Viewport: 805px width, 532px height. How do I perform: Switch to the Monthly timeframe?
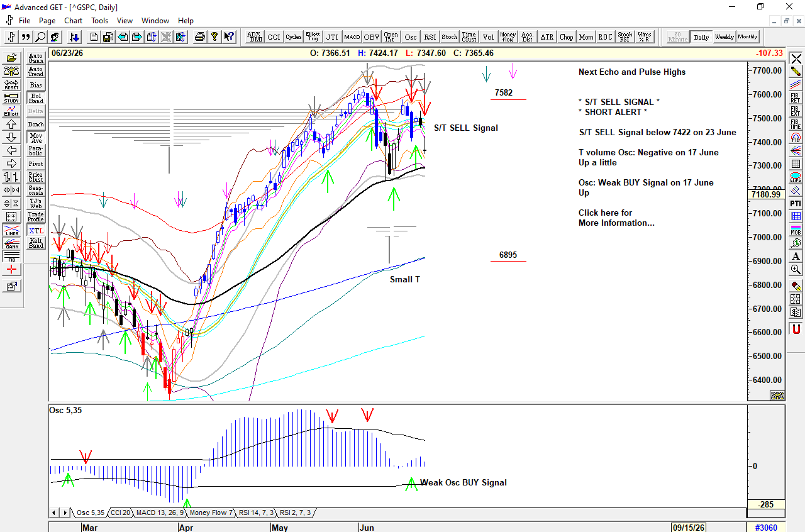click(748, 37)
